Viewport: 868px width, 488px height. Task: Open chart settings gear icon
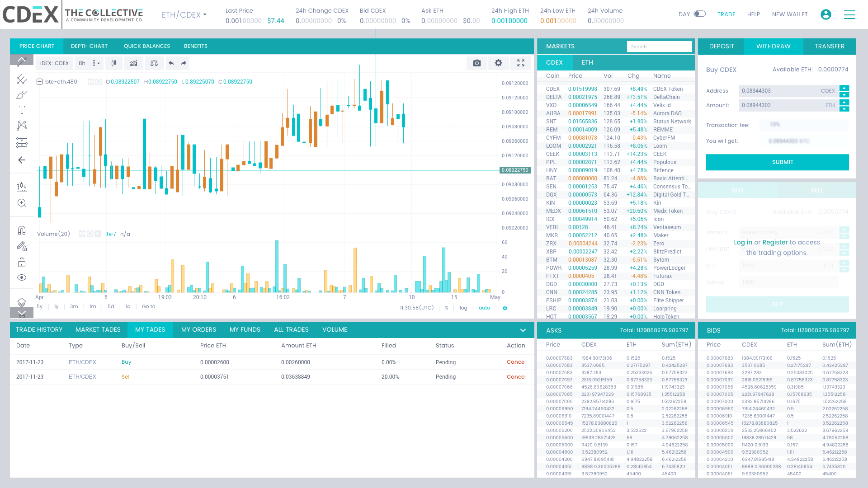point(498,63)
